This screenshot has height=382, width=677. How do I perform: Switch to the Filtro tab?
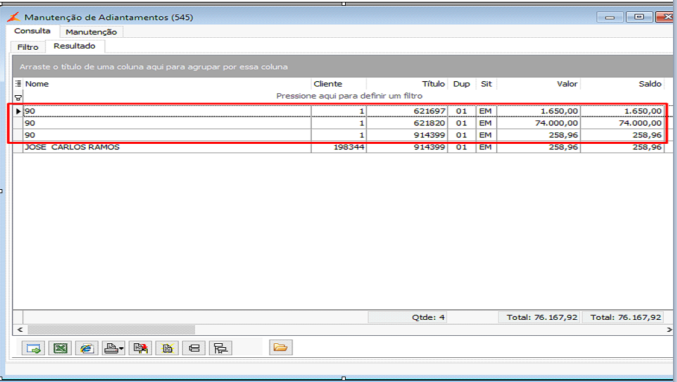pyautogui.click(x=28, y=47)
